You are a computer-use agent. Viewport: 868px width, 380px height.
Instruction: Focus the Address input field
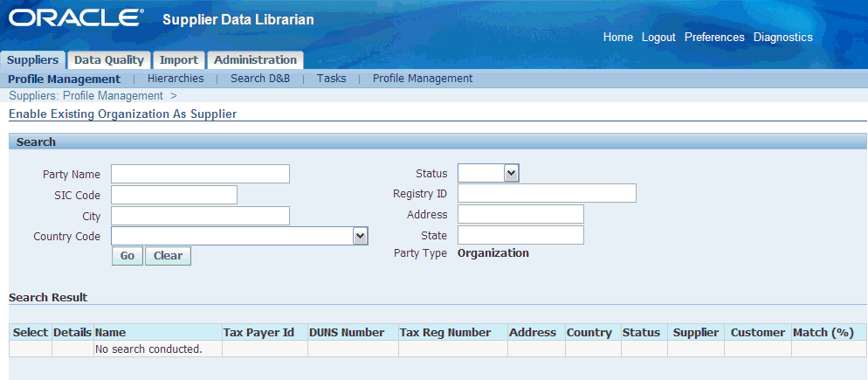pyautogui.click(x=520, y=214)
